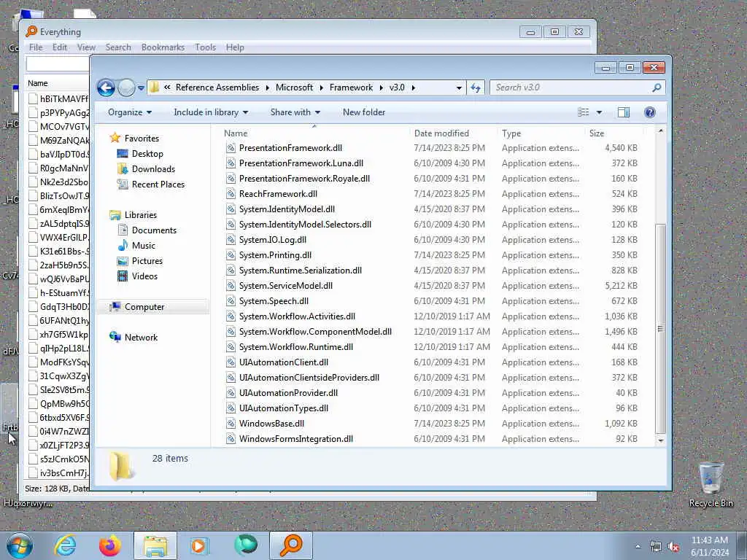747x560 pixels.
Task: Select the System.ServiceModel.dll file icon
Action: (x=231, y=286)
